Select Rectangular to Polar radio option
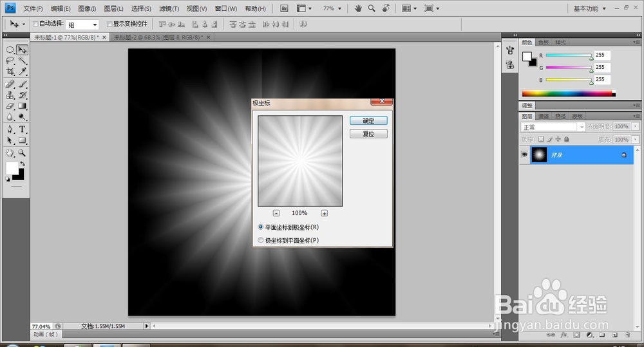Image resolution: width=644 pixels, height=347 pixels. click(x=260, y=227)
